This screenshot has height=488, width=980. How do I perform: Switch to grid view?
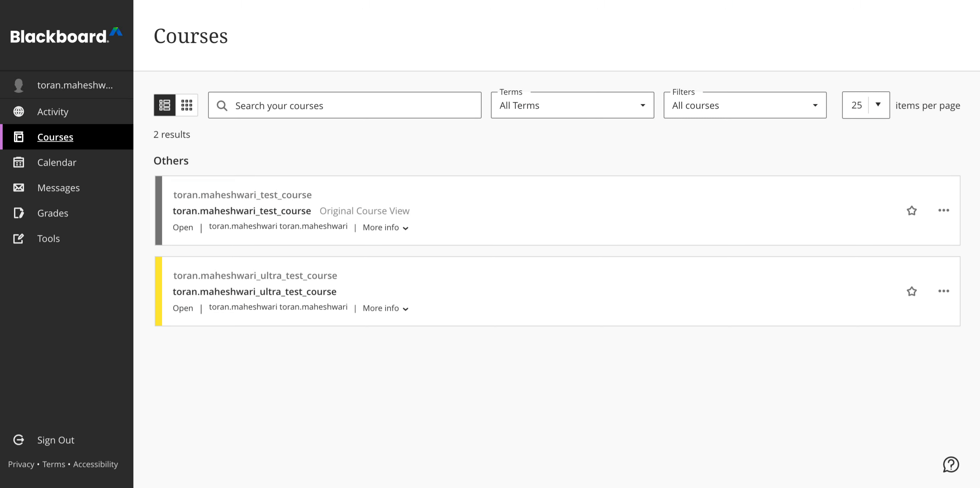186,105
